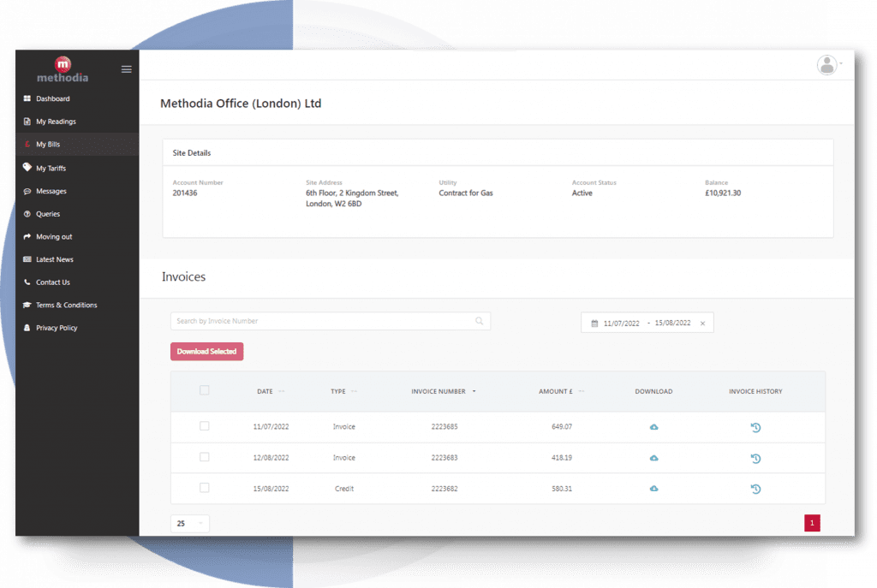Check the select-all checkbox in table header
The image size is (877, 588).
[x=204, y=389]
